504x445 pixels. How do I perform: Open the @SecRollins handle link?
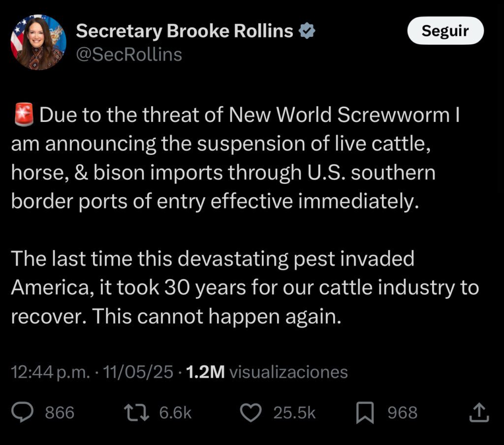[x=129, y=54]
